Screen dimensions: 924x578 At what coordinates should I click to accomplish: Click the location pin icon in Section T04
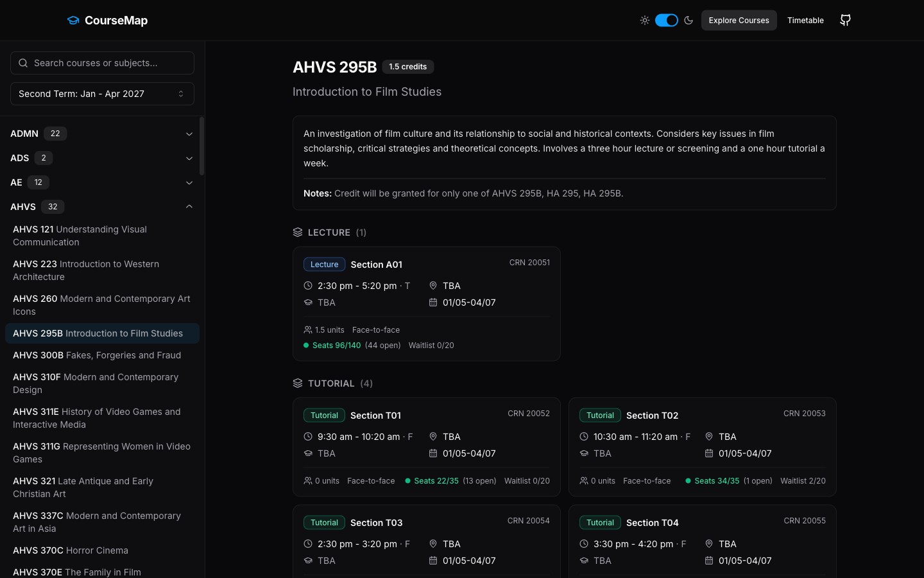[x=709, y=544]
